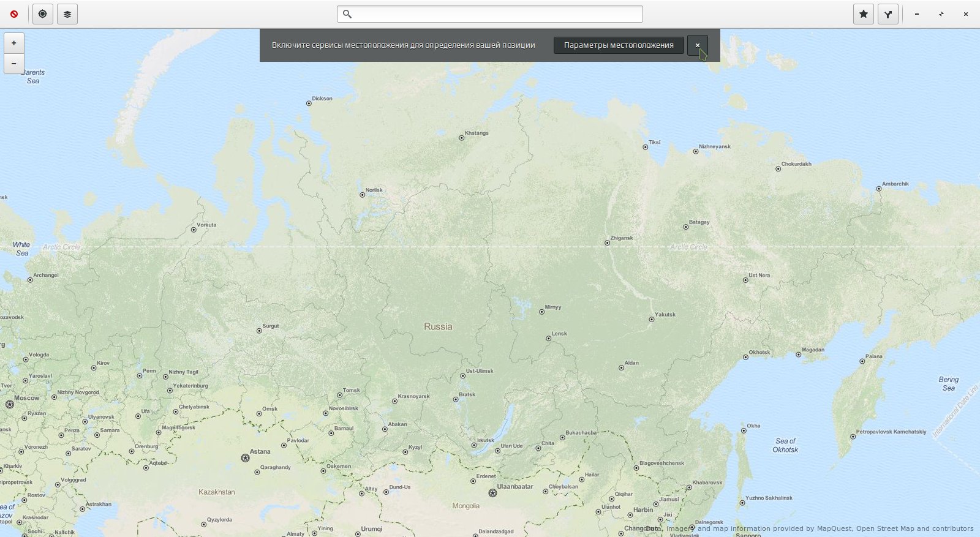Click the Russia country label
980x537 pixels.
[x=438, y=327]
